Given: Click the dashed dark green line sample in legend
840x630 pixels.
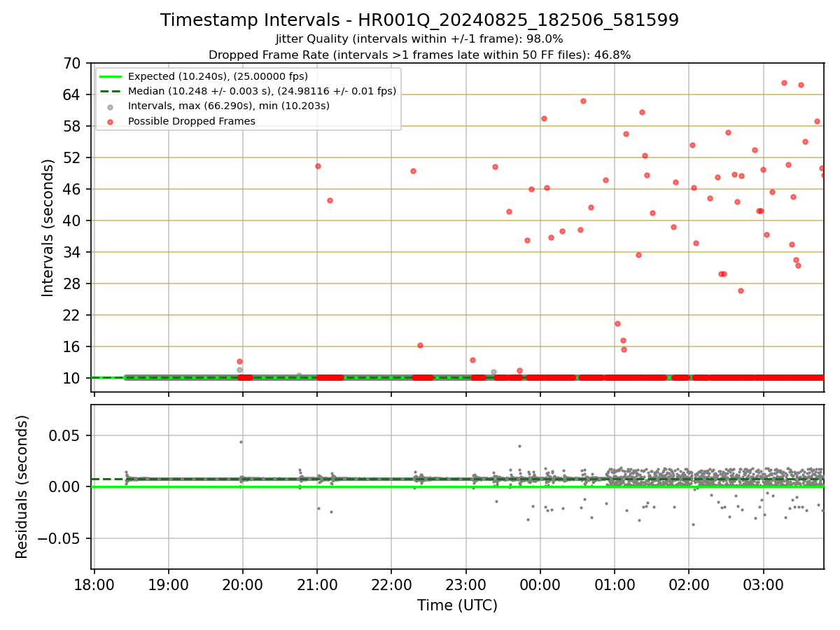Looking at the screenshot, I should coord(111,91).
